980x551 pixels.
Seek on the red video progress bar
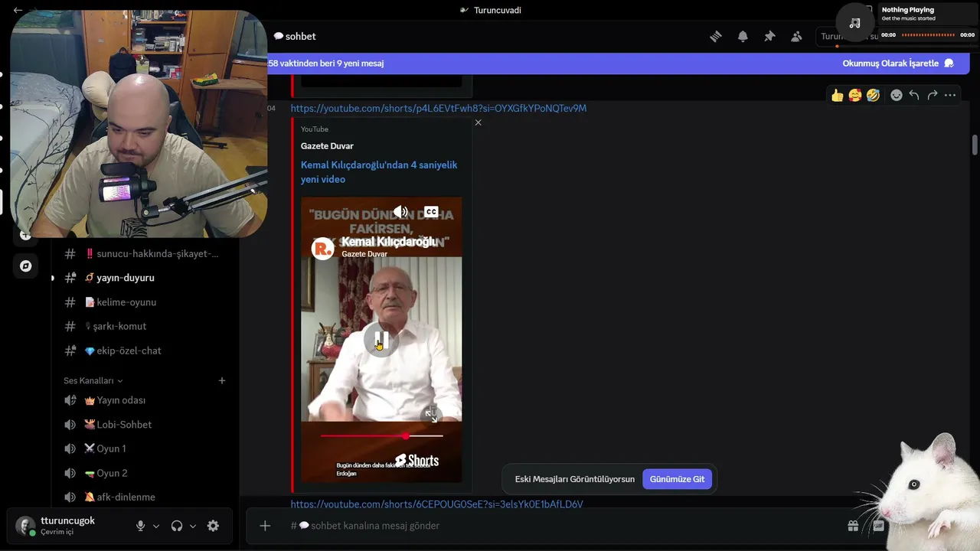click(381, 436)
